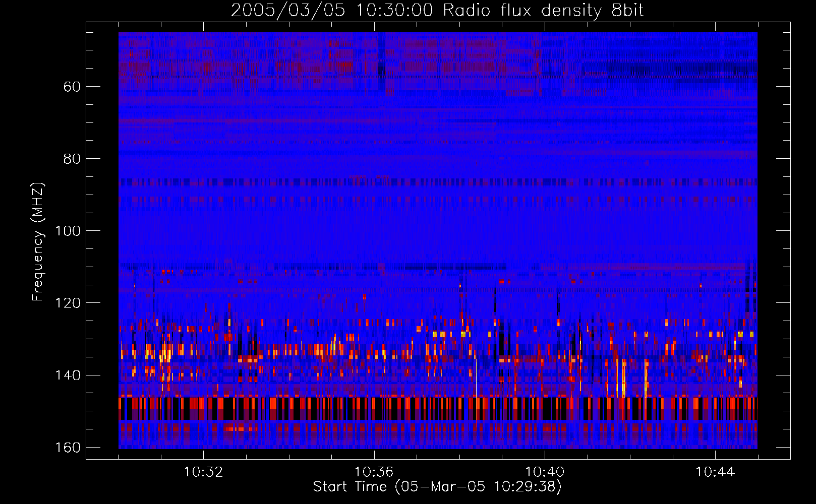Image resolution: width=816 pixels, height=504 pixels.
Task: Select the 160 frequency tick label
Action: (x=68, y=448)
